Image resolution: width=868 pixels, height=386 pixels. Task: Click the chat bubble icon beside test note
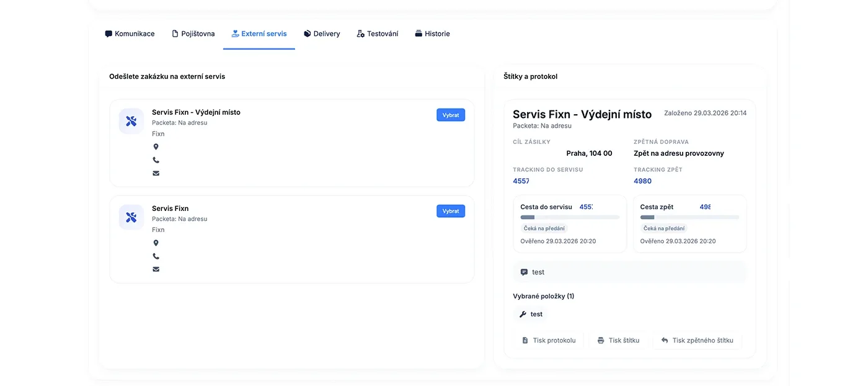(524, 272)
